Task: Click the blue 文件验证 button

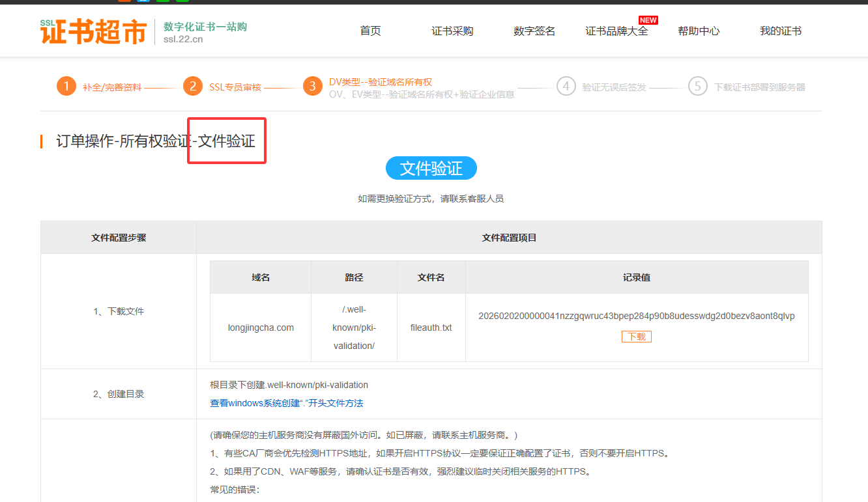Action: (x=431, y=169)
